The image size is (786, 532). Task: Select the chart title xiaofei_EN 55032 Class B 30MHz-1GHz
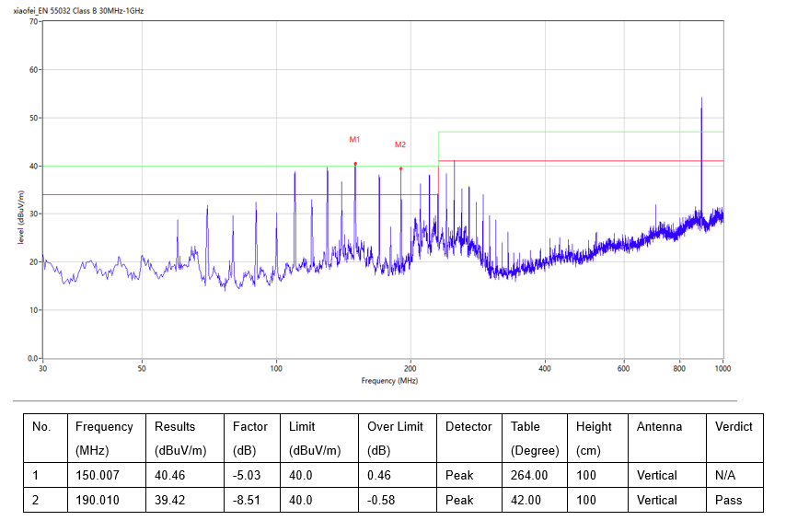pos(79,10)
